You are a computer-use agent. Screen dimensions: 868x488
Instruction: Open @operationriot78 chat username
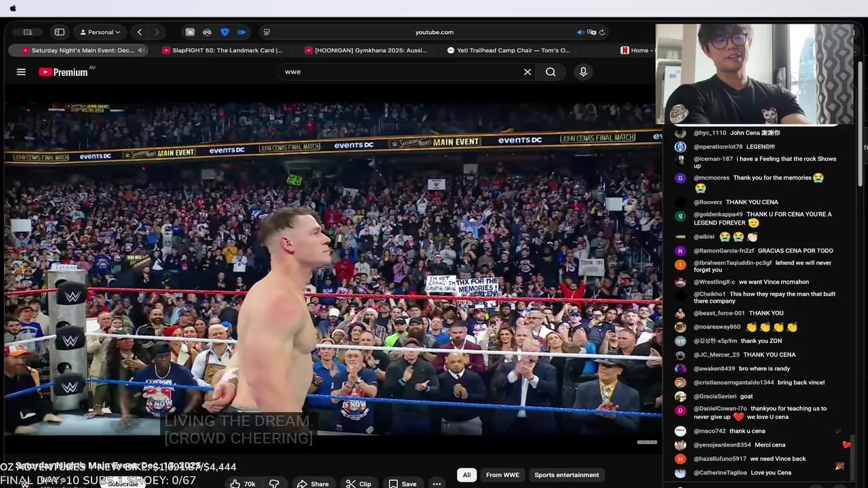coord(717,146)
